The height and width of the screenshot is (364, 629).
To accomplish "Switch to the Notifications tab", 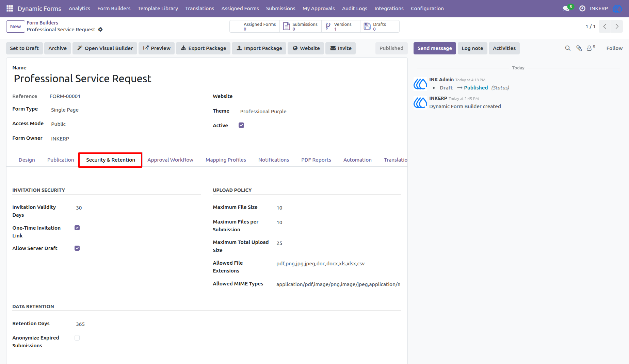I will [x=274, y=160].
